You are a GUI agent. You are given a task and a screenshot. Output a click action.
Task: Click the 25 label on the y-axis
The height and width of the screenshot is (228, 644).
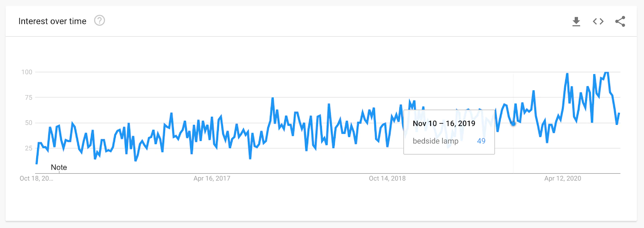click(28, 148)
